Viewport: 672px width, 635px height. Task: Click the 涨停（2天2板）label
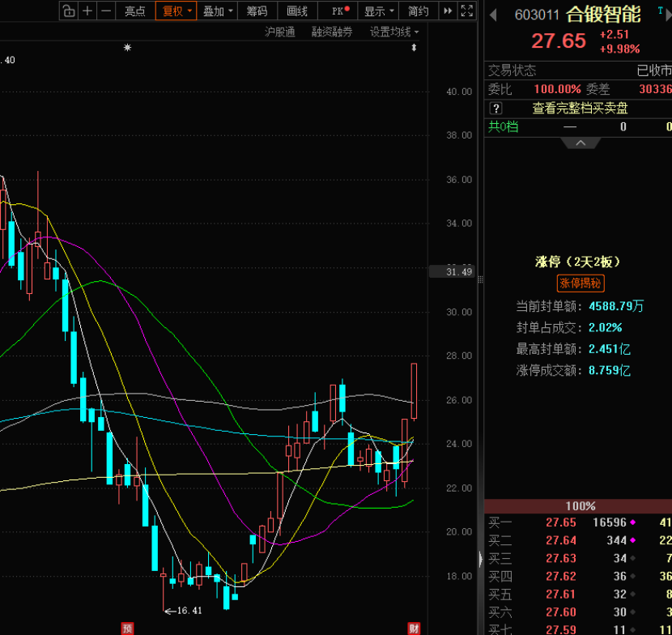[578, 262]
